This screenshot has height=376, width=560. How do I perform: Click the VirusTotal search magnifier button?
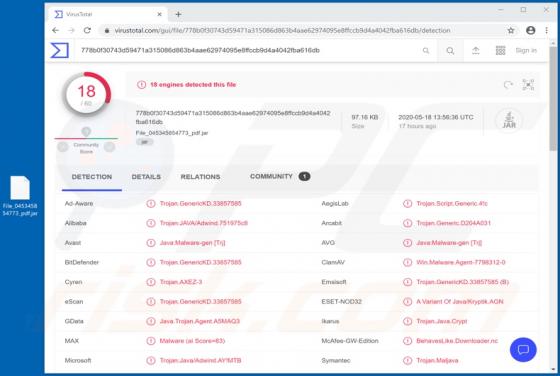click(x=450, y=51)
